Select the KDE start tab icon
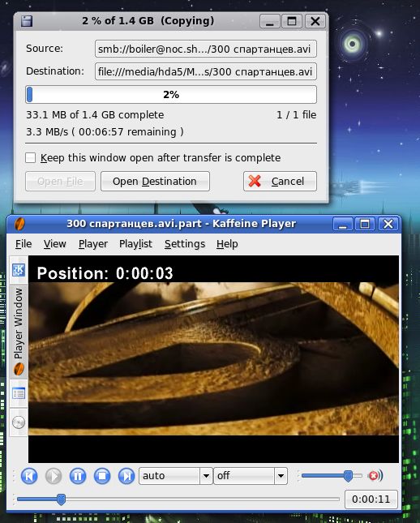This screenshot has width=420, height=523. pyautogui.click(x=19, y=270)
